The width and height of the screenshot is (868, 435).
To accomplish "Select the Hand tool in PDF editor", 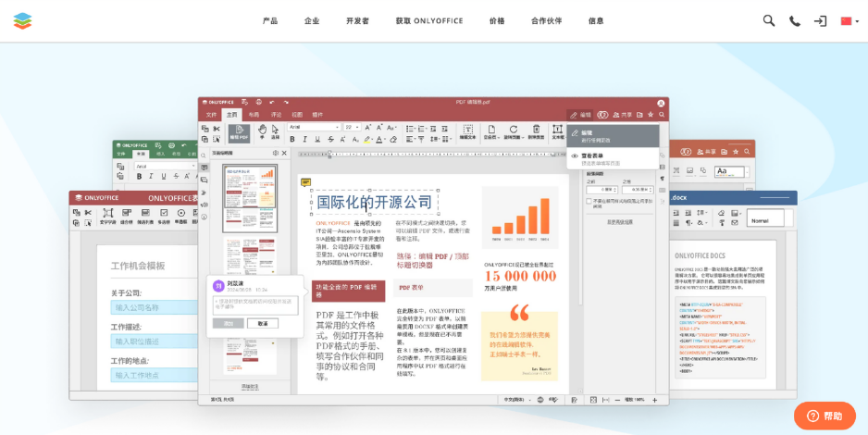I will click(x=262, y=131).
